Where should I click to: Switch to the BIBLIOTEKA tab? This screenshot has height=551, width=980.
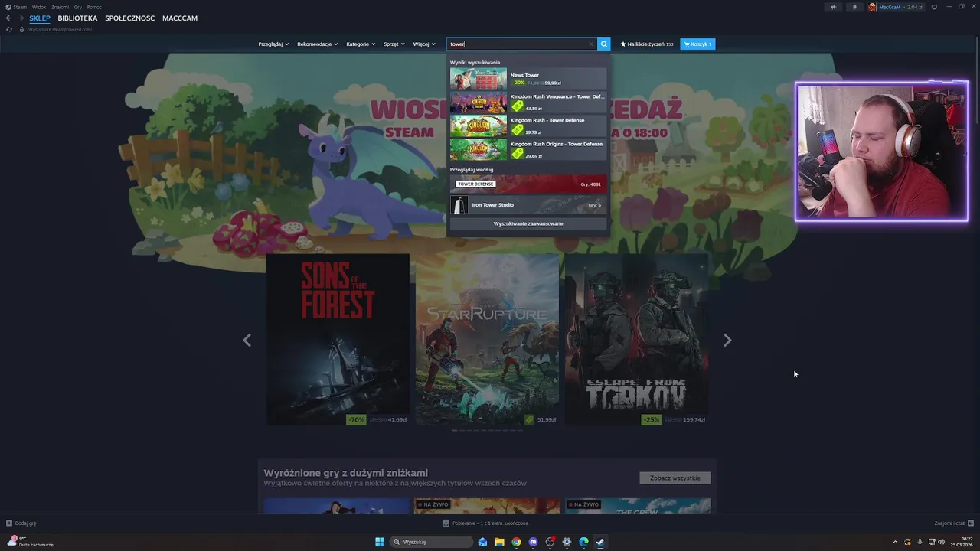pos(77,18)
